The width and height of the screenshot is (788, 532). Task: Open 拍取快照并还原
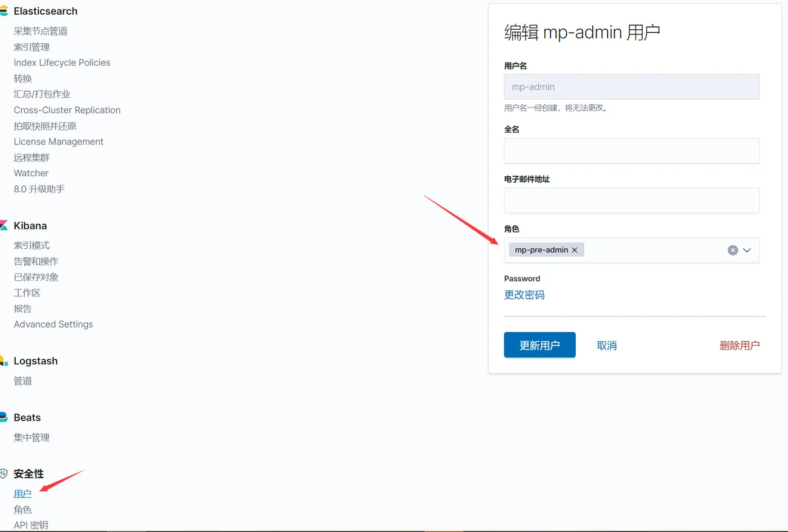click(x=45, y=126)
